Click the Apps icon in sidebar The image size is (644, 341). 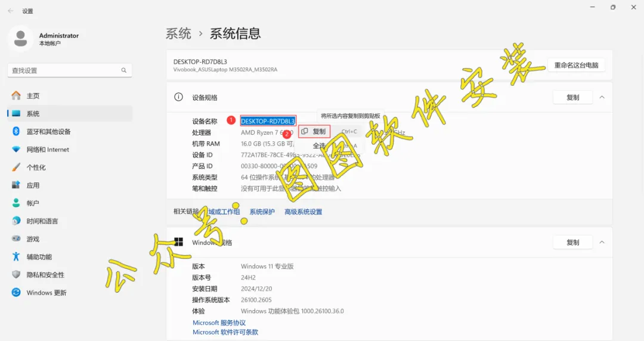click(16, 185)
